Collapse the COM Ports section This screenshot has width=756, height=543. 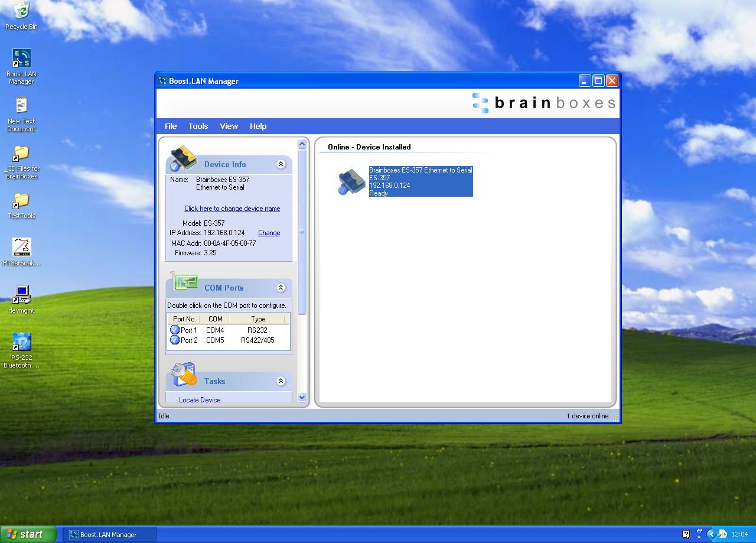(x=281, y=288)
